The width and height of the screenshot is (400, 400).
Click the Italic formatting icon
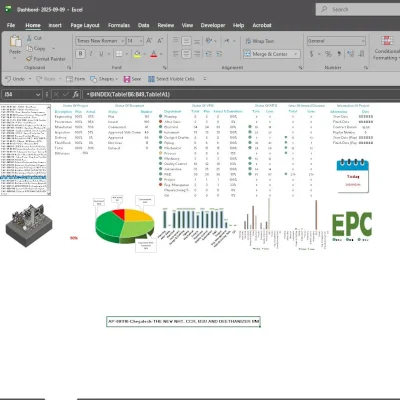91,54
